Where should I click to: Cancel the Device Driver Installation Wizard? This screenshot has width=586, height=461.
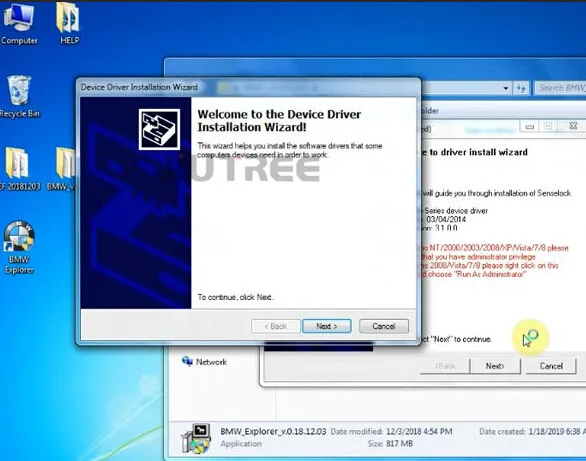384,326
